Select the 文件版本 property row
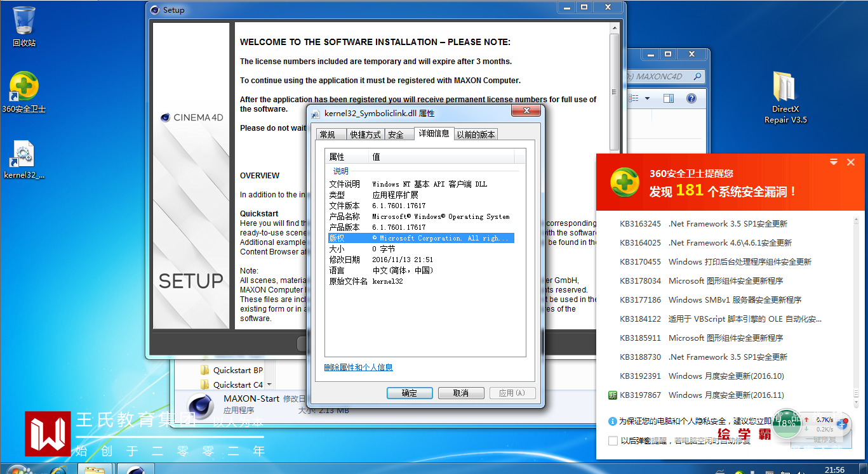 422,206
